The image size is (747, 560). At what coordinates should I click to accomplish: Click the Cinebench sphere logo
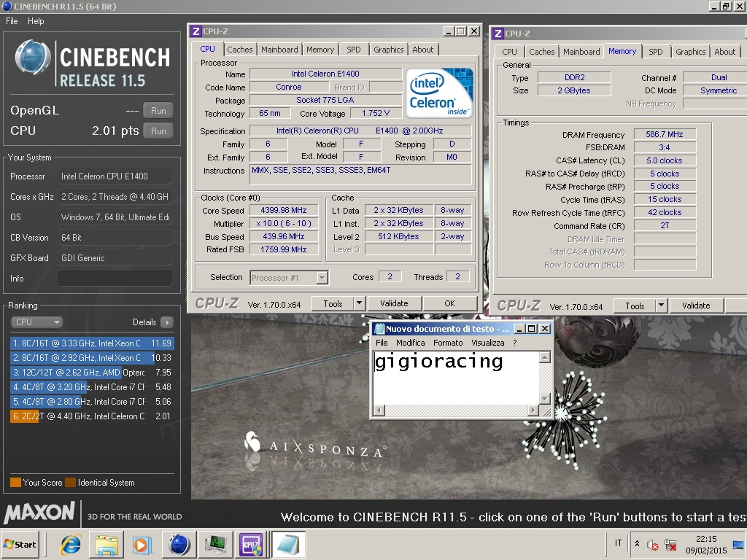[32, 58]
